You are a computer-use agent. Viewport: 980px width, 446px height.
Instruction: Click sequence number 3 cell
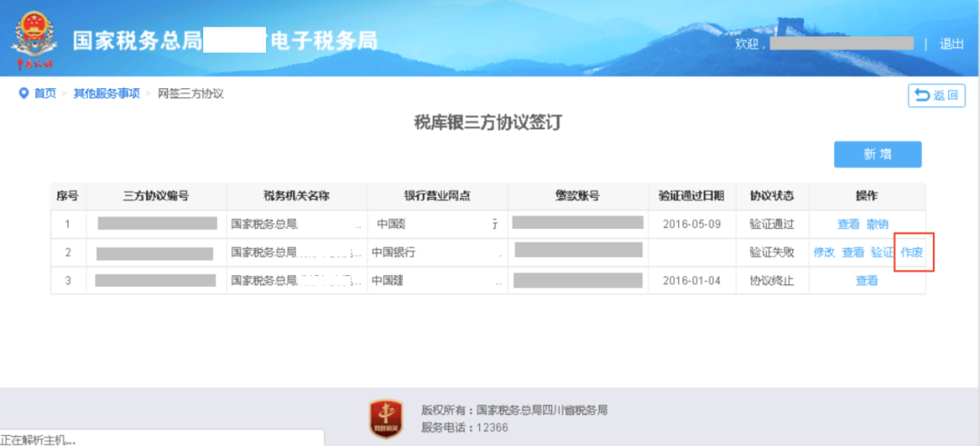coord(67,281)
